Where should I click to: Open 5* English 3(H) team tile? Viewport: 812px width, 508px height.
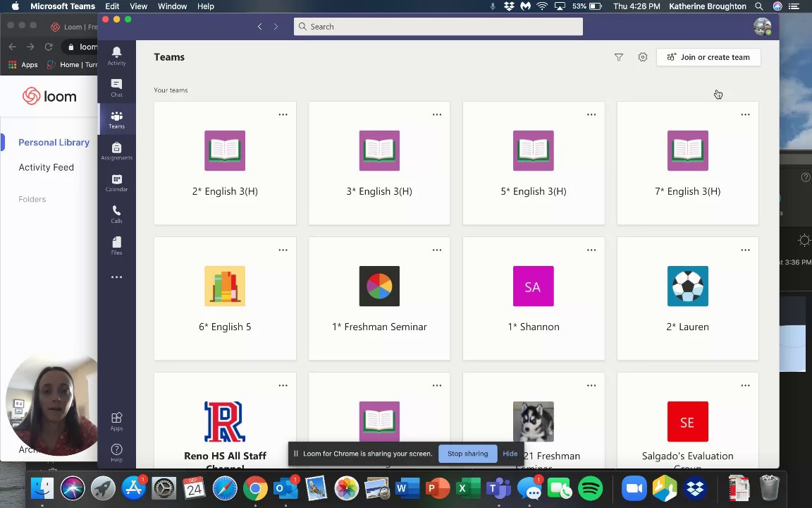coord(534,163)
